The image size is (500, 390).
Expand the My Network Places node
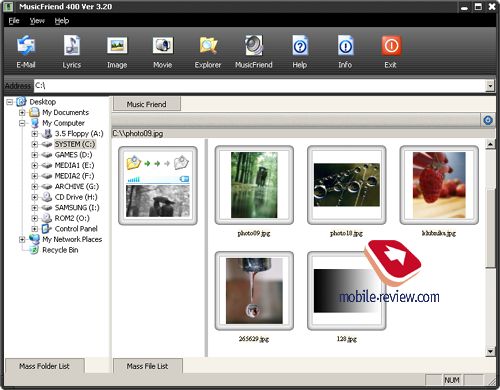[x=22, y=240]
